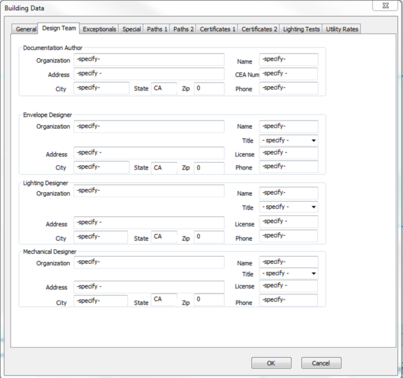
Task: Focus Documentation Author City field
Action: coord(101,88)
